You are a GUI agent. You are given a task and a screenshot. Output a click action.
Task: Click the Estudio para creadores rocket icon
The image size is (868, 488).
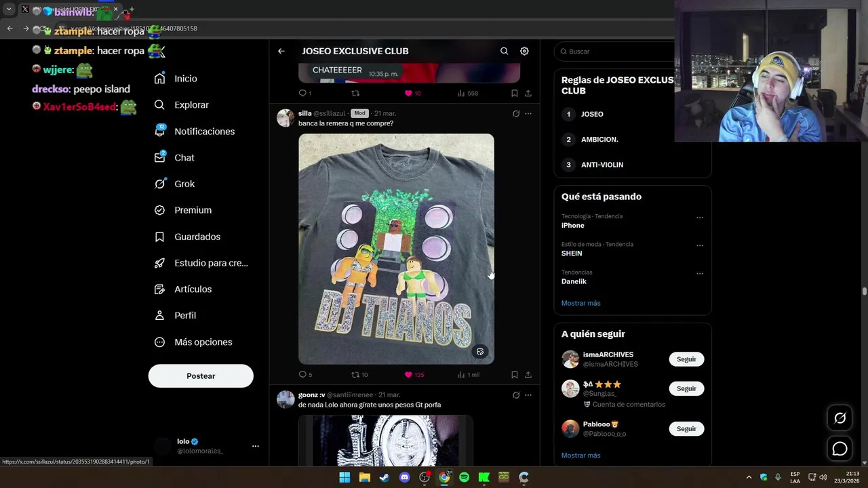pyautogui.click(x=159, y=263)
